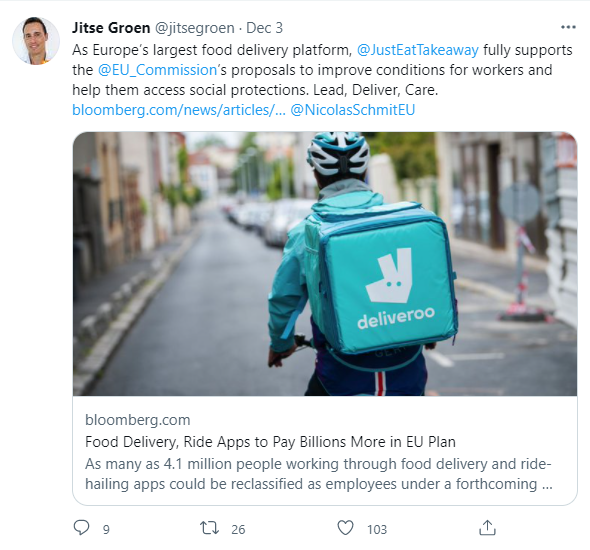590x550 pixels.
Task: Open the share icon menu
Action: 487,527
